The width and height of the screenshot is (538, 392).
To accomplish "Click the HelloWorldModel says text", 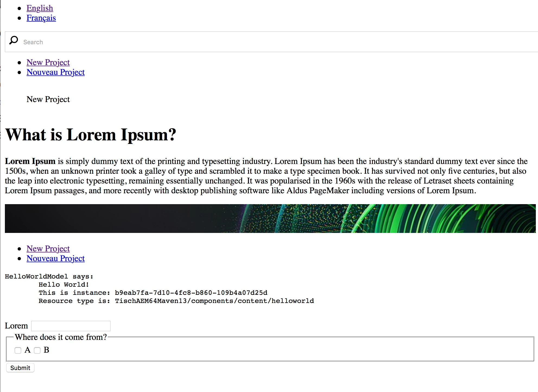I will pos(49,277).
